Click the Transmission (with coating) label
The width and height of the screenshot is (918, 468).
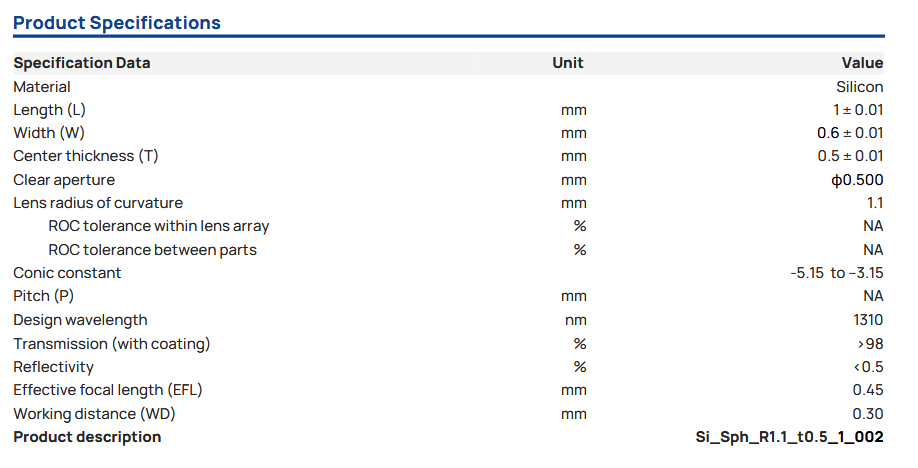pos(112,344)
